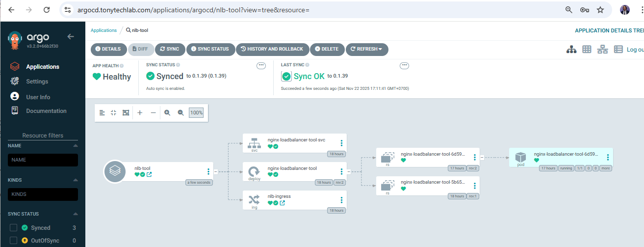Image resolution: width=644 pixels, height=247 pixels.
Task: Click the browser address bar URL
Action: pos(193,10)
